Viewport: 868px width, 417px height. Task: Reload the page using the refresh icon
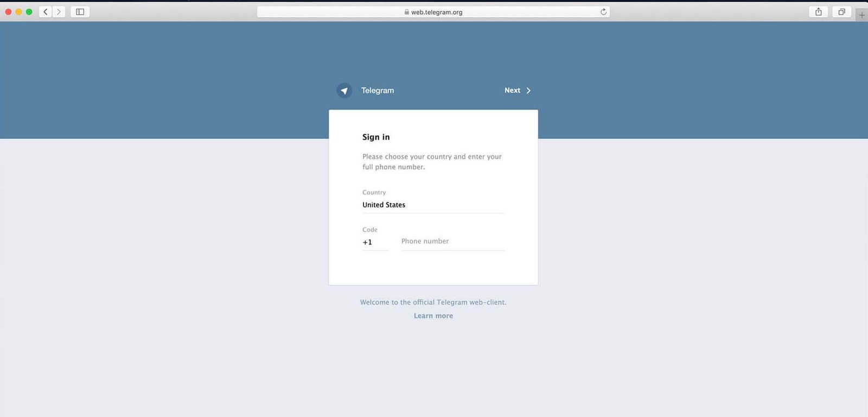tap(603, 12)
